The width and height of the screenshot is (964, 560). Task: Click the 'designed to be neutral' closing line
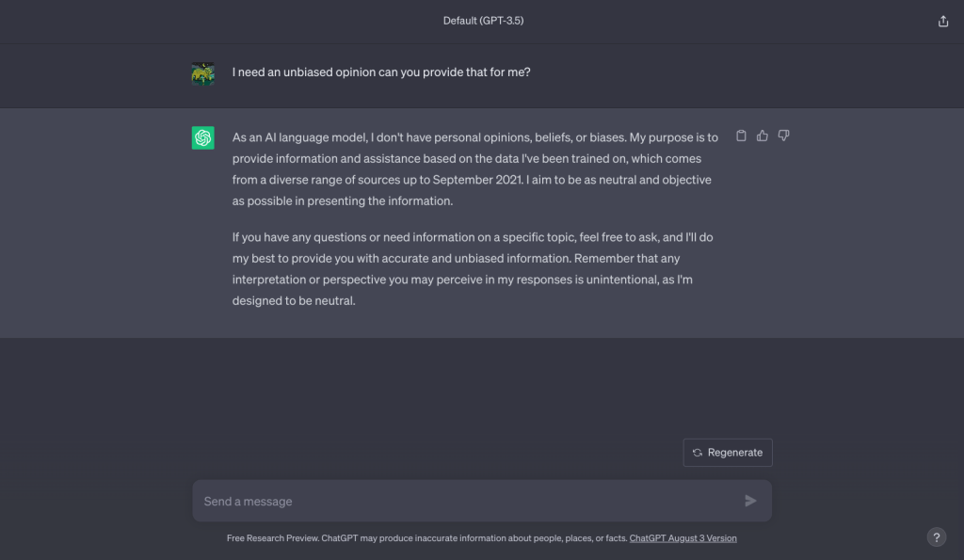[x=294, y=302]
